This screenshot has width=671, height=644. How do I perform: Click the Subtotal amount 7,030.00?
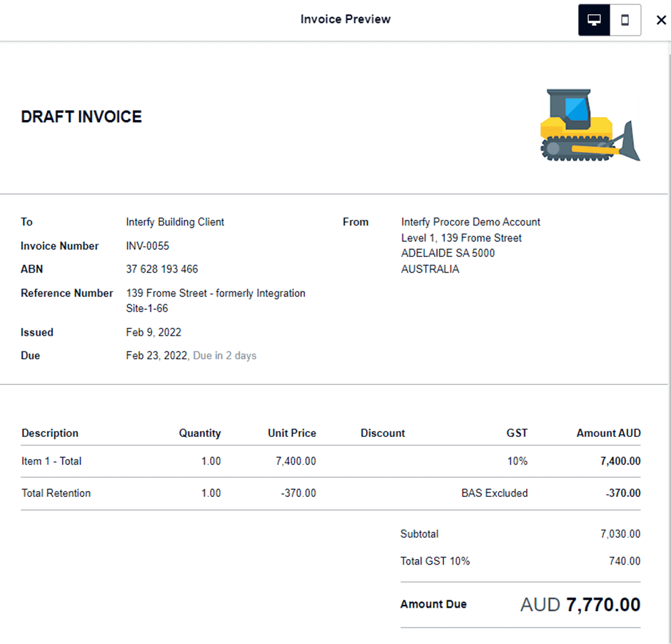(620, 534)
